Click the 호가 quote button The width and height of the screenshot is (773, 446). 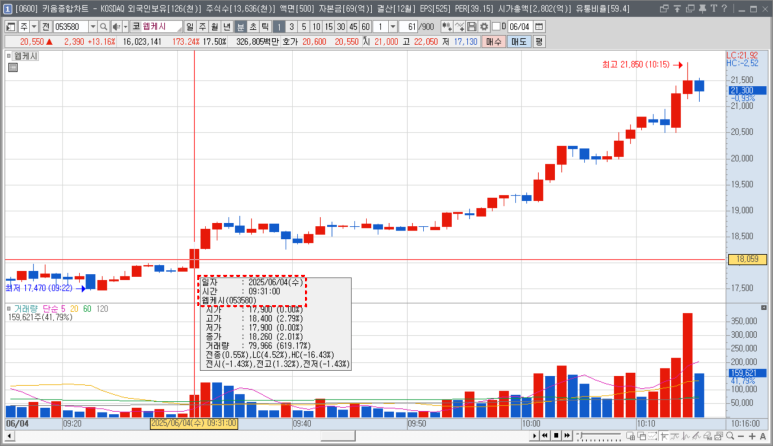290,42
